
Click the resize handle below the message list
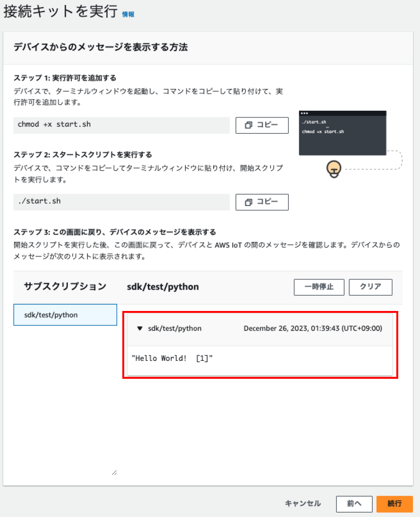click(114, 472)
